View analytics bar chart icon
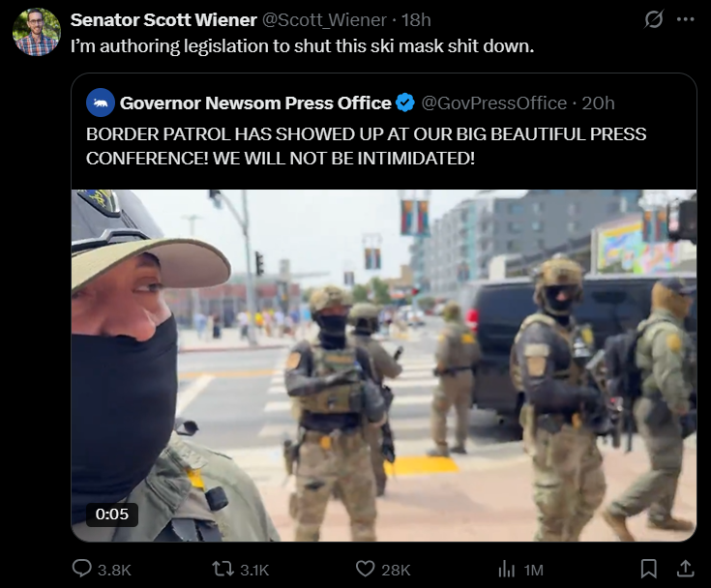711x588 pixels. point(507,569)
